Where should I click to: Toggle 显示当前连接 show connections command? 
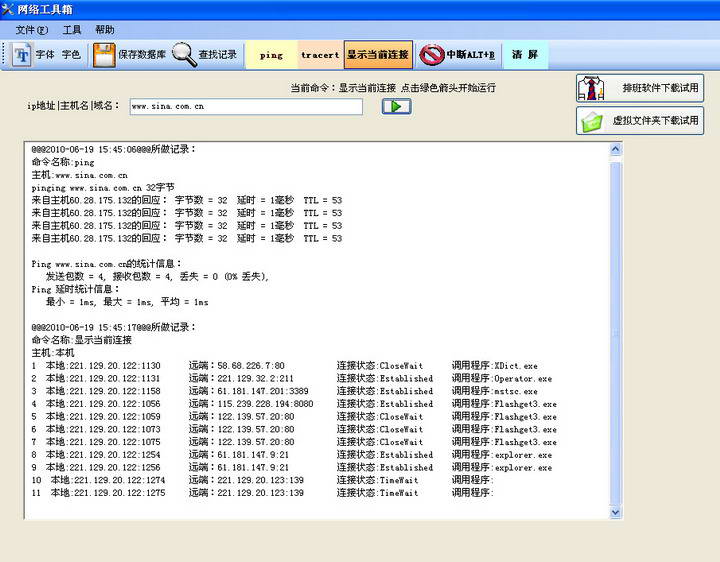[378, 55]
